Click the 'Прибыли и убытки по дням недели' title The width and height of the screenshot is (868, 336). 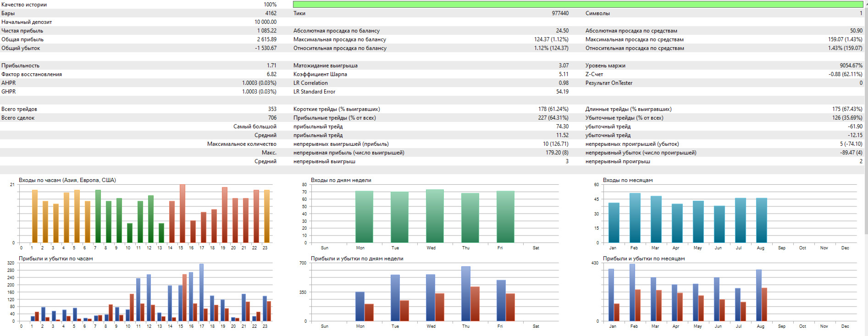(x=357, y=259)
